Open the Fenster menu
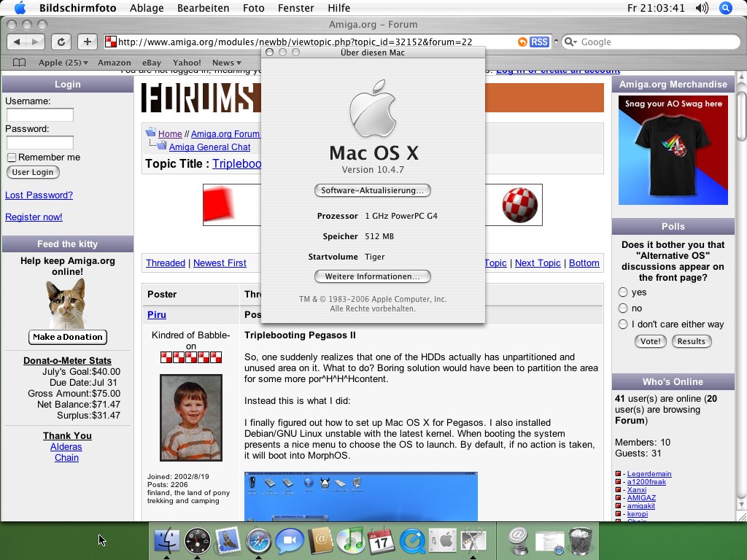The width and height of the screenshot is (747, 560). click(296, 8)
